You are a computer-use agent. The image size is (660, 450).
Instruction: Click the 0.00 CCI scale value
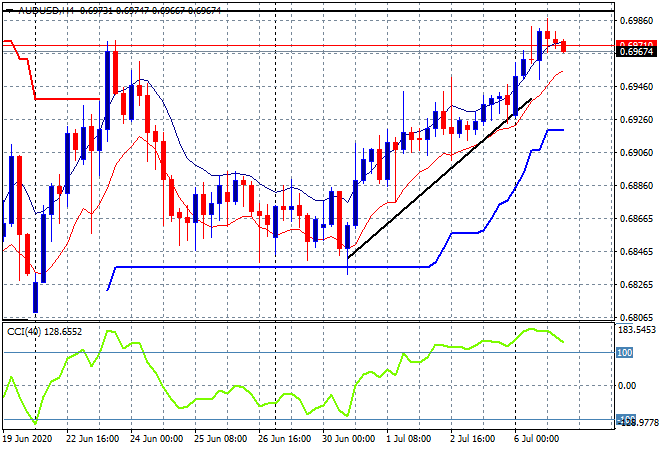[x=627, y=386]
